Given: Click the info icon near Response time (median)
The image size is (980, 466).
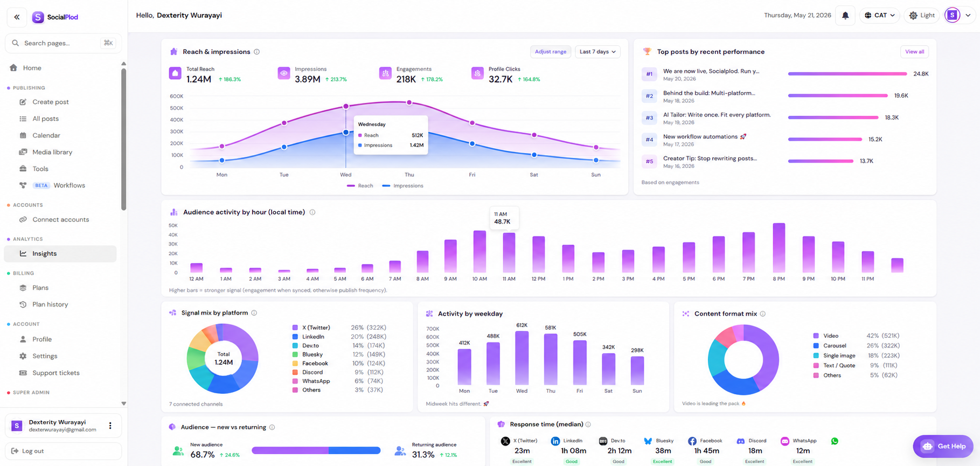Looking at the screenshot, I should tap(588, 425).
